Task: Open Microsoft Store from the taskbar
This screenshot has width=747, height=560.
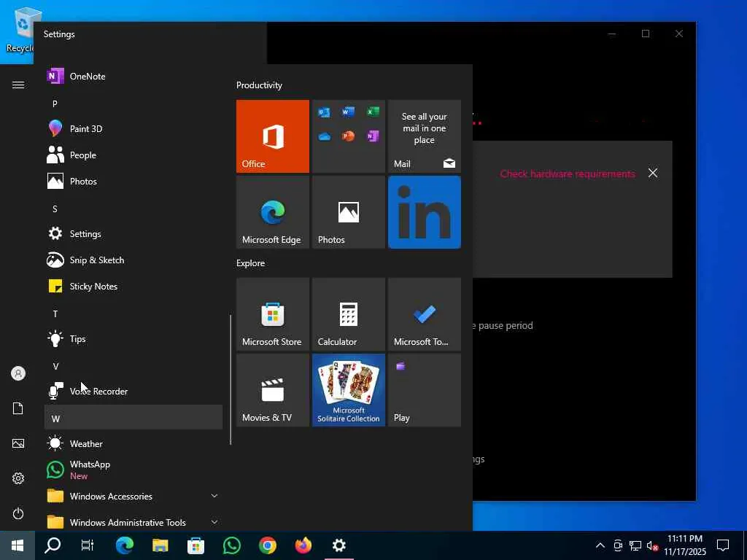Action: coord(196,545)
